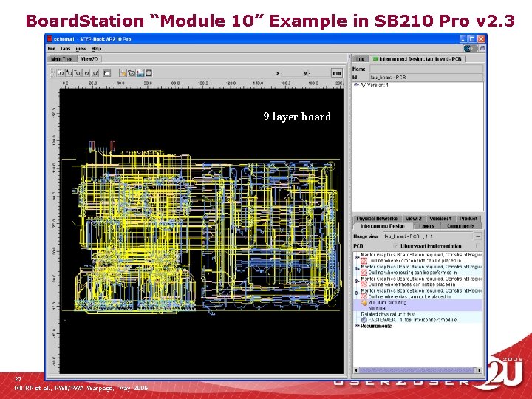Viewport: 532px width, 399px height.
Task: Select the View2D tab
Action: pyautogui.click(x=89, y=59)
